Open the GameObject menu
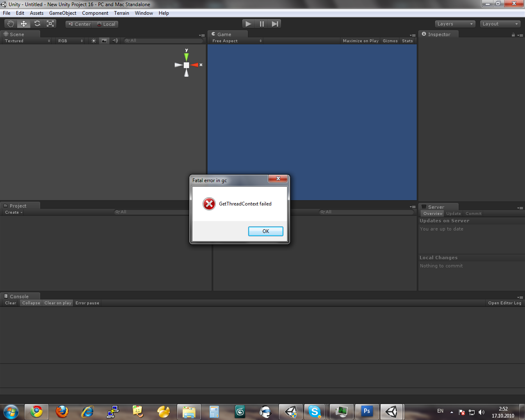525x420 pixels. (x=63, y=13)
